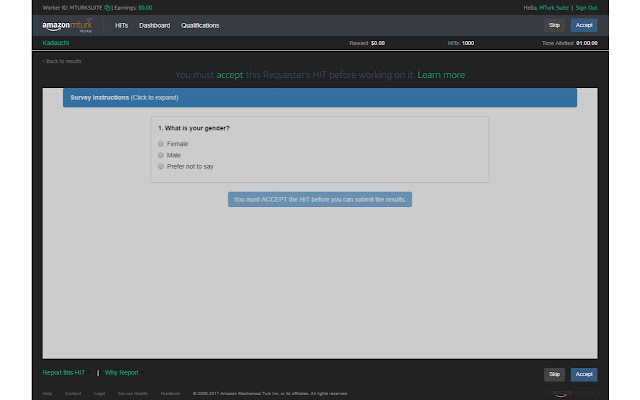The image size is (640, 400).
Task: Click the bottom Accept button
Action: (x=584, y=374)
